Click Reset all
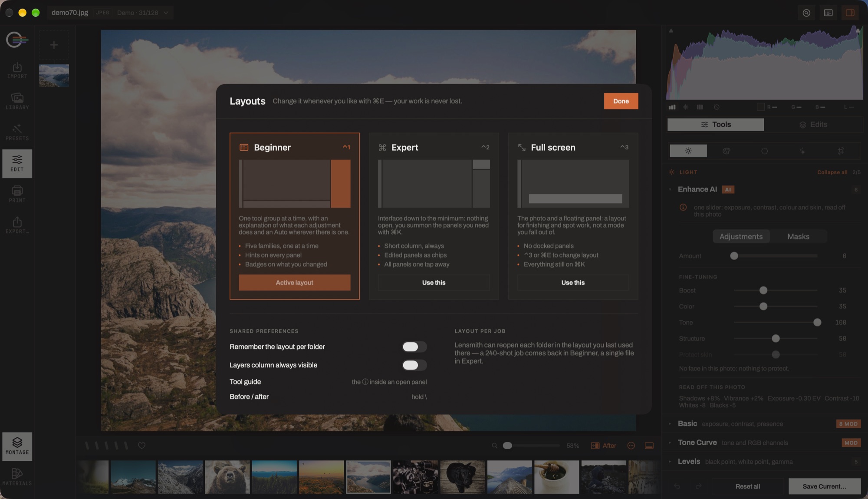This screenshot has height=499, width=868. tap(747, 486)
